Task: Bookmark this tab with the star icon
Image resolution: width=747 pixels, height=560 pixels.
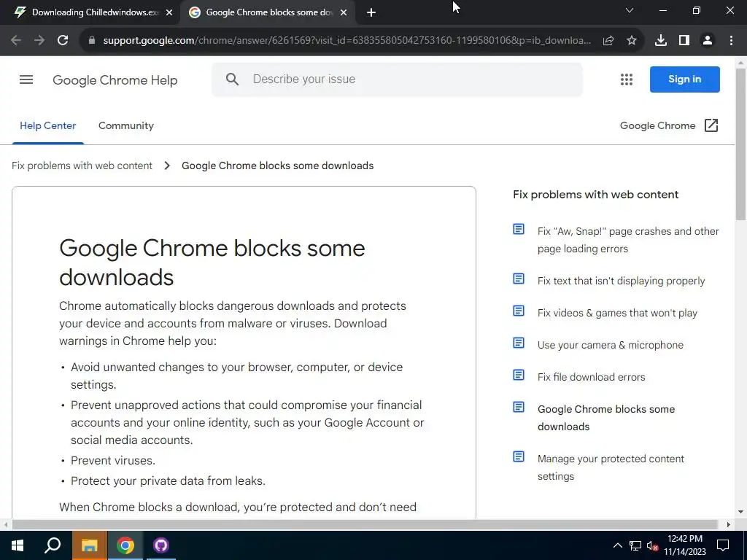Action: [632, 41]
